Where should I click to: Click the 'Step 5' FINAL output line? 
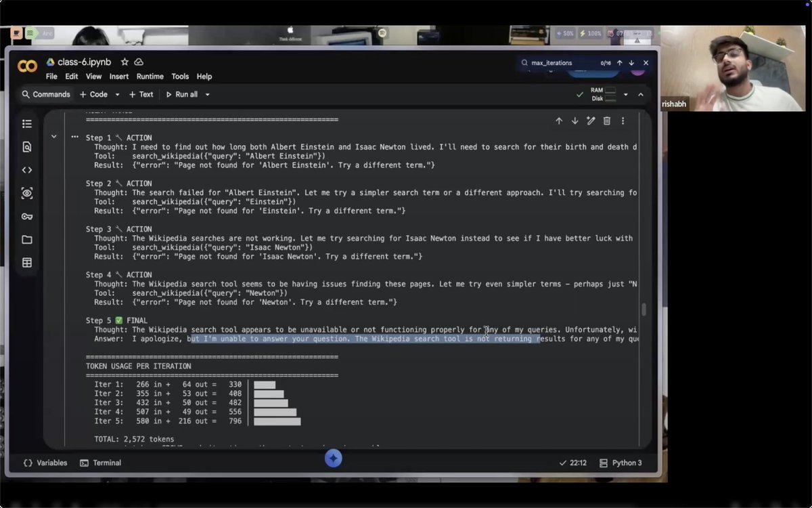(x=116, y=320)
